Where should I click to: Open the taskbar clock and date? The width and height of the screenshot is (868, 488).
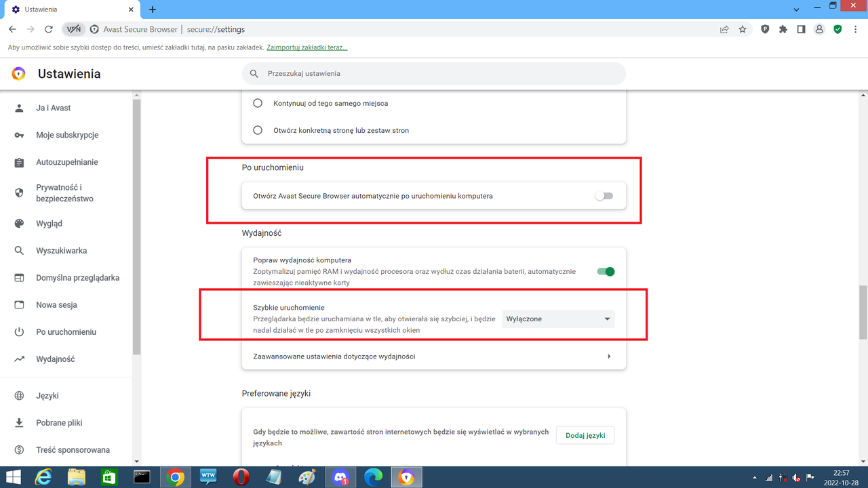pos(841,477)
